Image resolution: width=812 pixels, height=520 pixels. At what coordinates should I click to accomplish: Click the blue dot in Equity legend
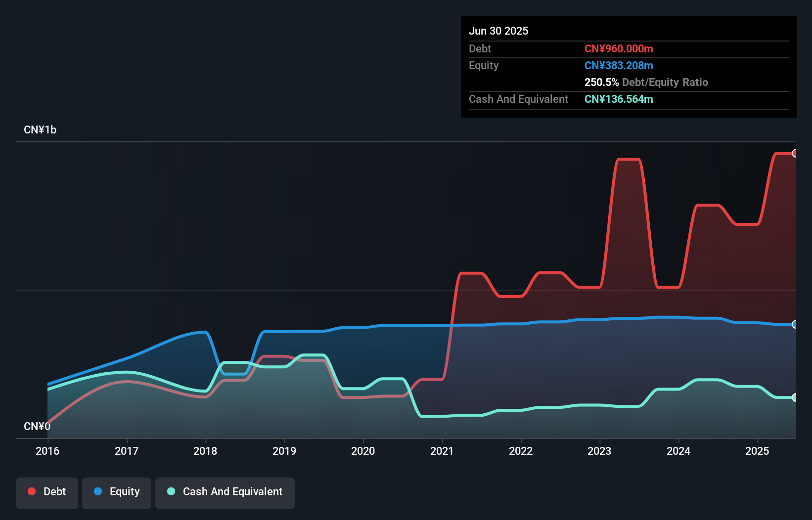98,491
